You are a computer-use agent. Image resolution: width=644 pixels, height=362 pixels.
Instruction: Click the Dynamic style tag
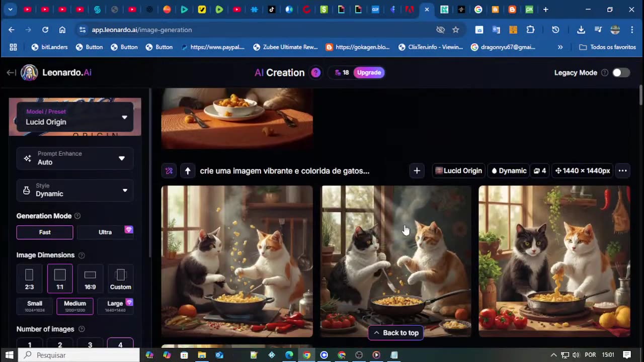pos(509,171)
